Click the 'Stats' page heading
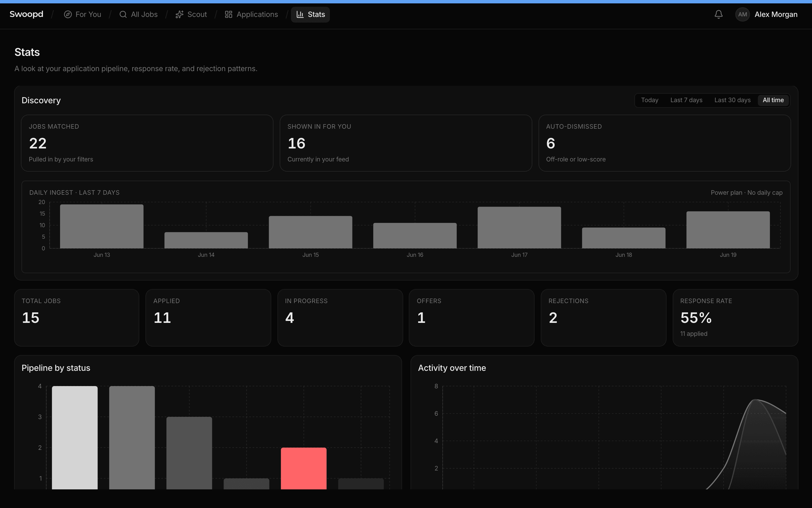Screen dimensions: 812x508 click(x=27, y=52)
